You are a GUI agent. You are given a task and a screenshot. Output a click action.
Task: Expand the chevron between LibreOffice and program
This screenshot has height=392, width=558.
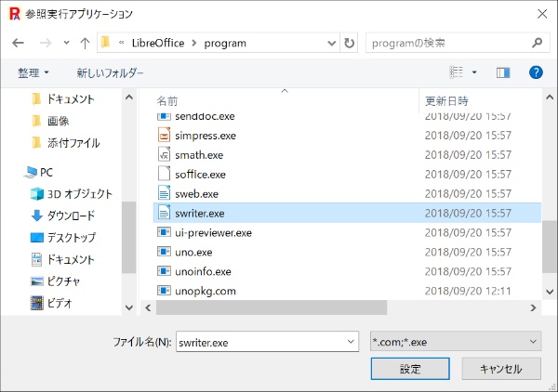(194, 43)
